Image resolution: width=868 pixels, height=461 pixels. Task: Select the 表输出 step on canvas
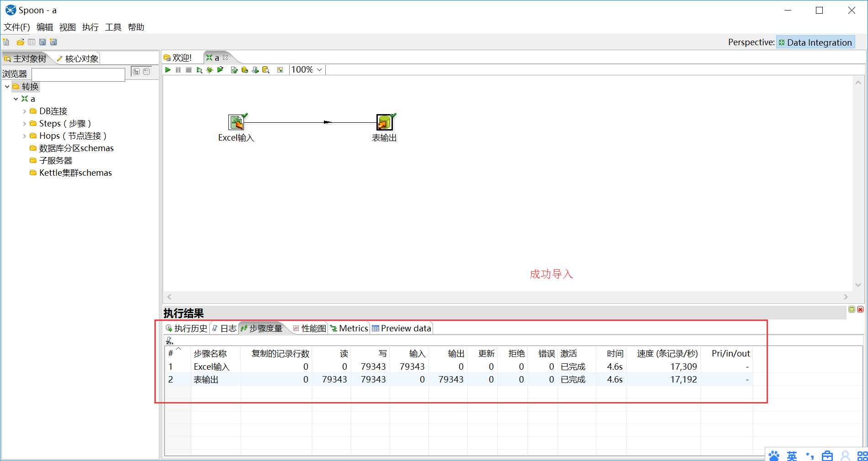(384, 122)
